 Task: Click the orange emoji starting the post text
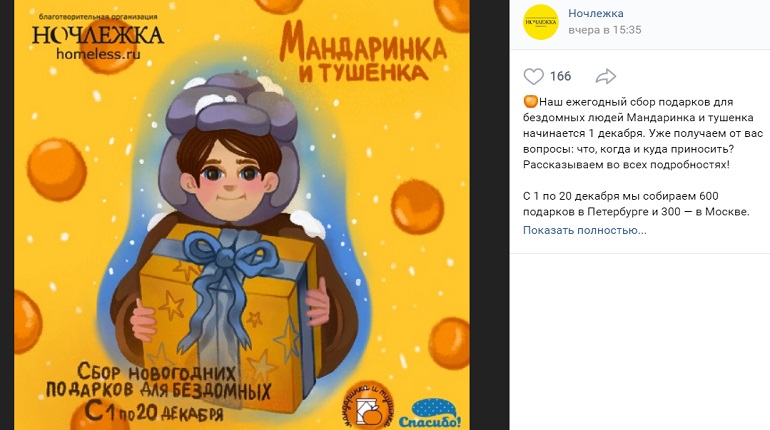[531, 102]
